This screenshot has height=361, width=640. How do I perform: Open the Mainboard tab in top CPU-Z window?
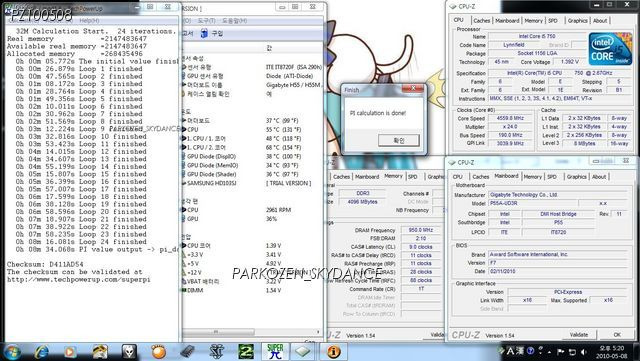tap(507, 20)
